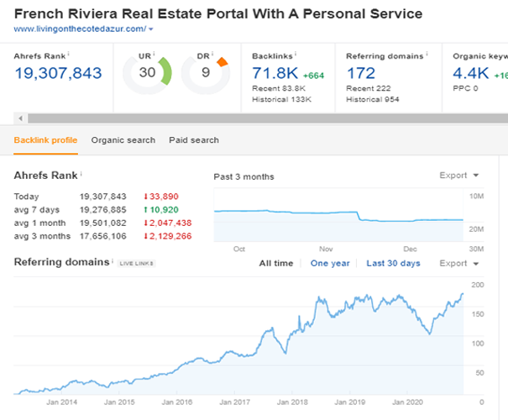Screen dimensions: 508x420
Task: Click info icon beside Ahrefs Rank section title
Action: pos(81,174)
